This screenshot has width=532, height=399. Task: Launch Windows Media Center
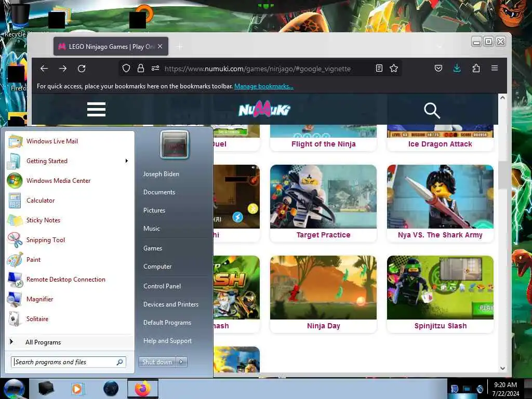coord(70,180)
